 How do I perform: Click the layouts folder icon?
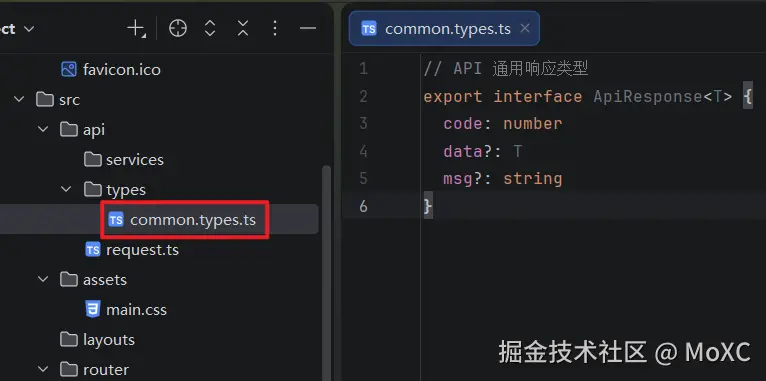coord(69,339)
